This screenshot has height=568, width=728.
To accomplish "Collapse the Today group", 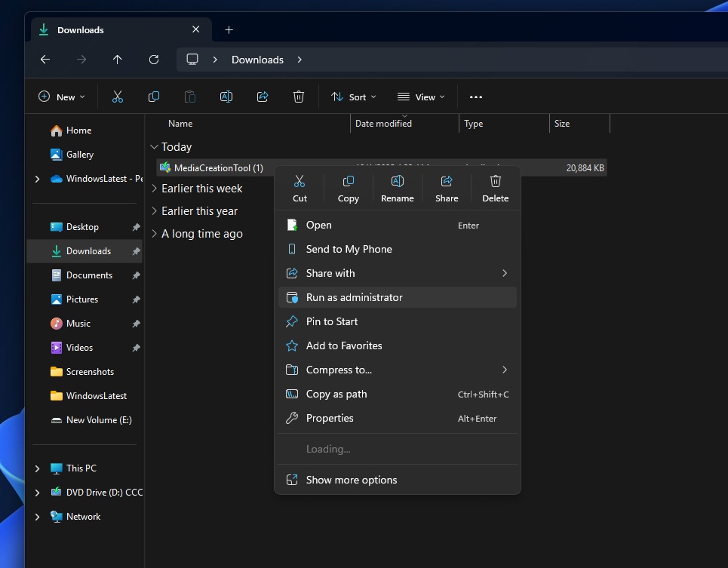I will coord(155,147).
